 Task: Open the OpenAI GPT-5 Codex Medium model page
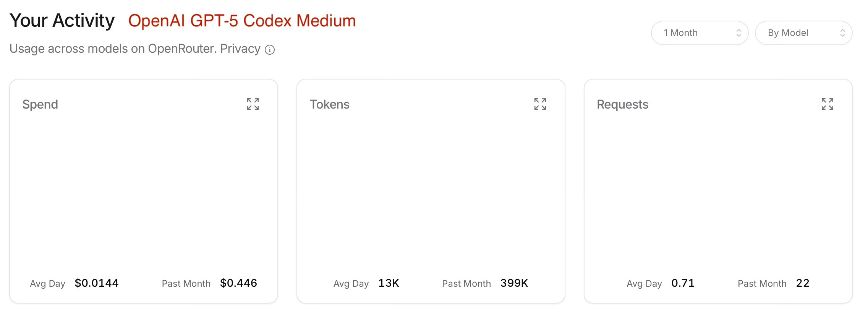[242, 21]
